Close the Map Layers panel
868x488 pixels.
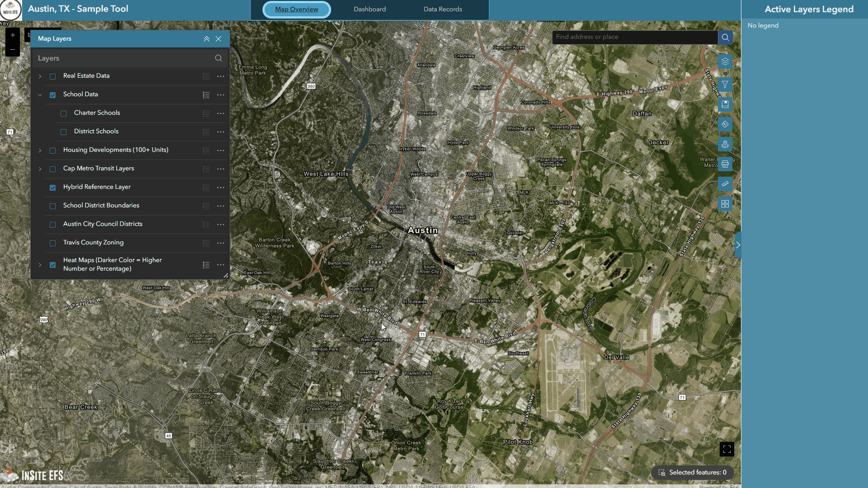[x=218, y=39]
